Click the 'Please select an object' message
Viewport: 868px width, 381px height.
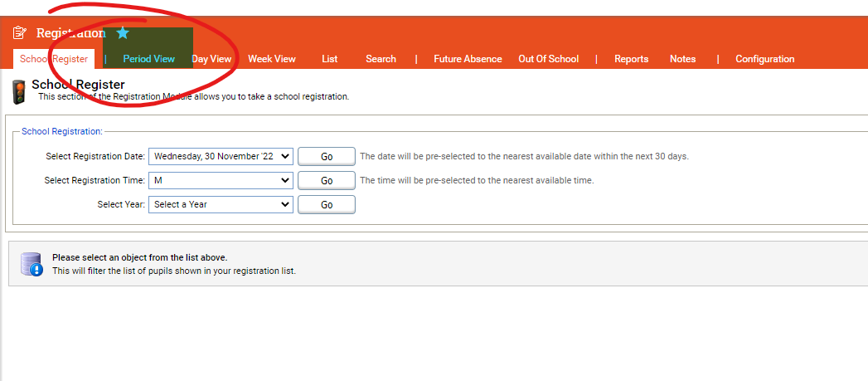click(140, 257)
